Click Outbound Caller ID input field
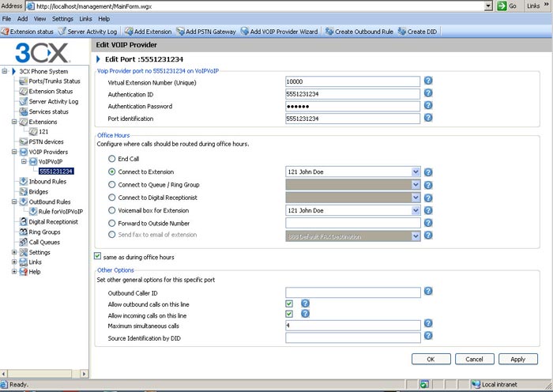Image resolution: width=553 pixels, height=392 pixels. pos(352,292)
